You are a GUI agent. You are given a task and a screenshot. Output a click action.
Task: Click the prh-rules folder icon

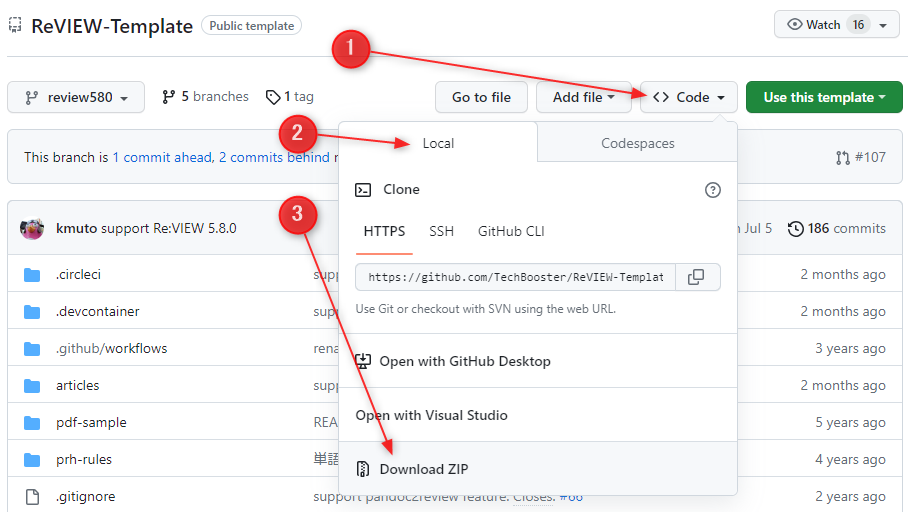point(32,460)
